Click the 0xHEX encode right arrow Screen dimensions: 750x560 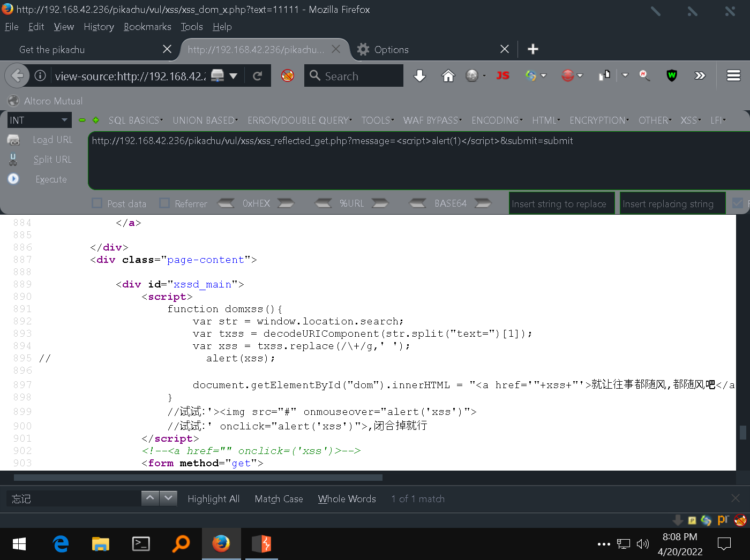[x=286, y=203]
